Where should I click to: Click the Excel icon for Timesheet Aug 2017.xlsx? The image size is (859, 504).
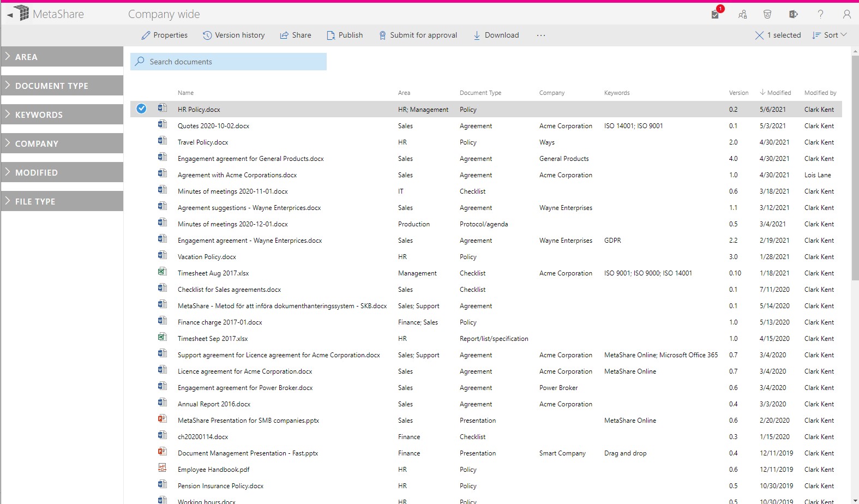point(163,271)
